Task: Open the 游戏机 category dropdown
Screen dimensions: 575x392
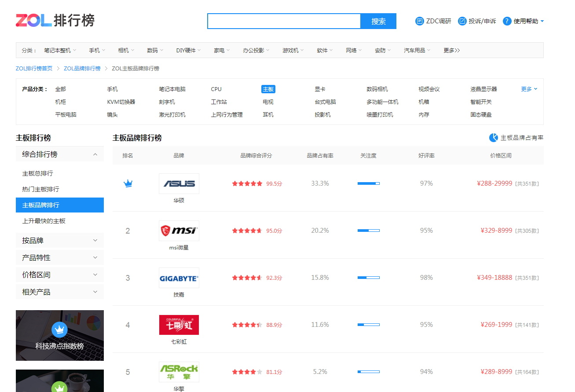Action: coord(293,50)
